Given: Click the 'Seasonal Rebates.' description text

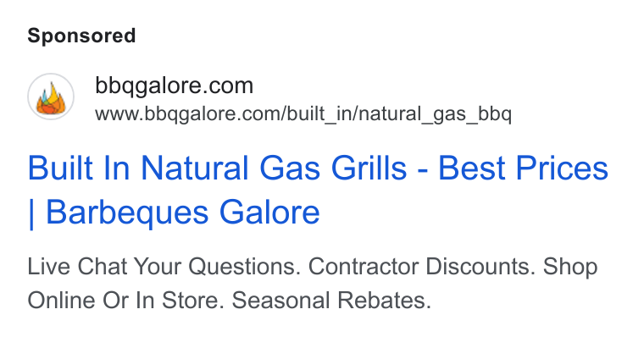Looking at the screenshot, I should click(x=332, y=300).
